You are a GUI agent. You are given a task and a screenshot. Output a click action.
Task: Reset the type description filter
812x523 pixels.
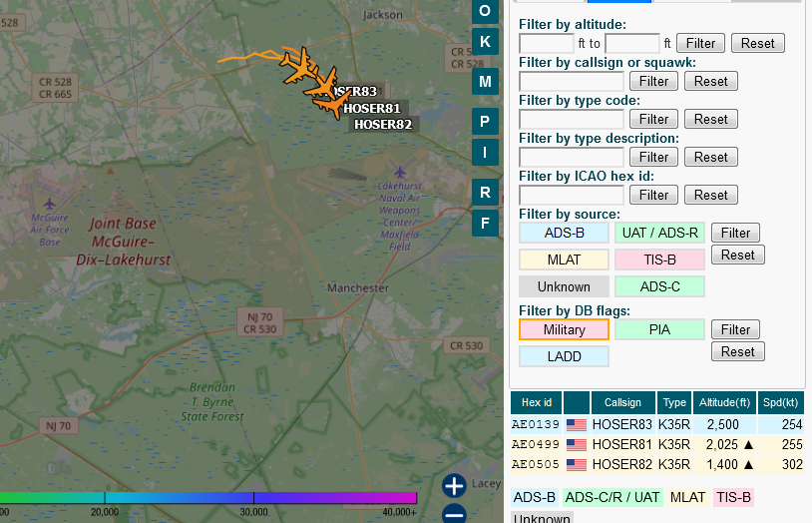coord(711,157)
